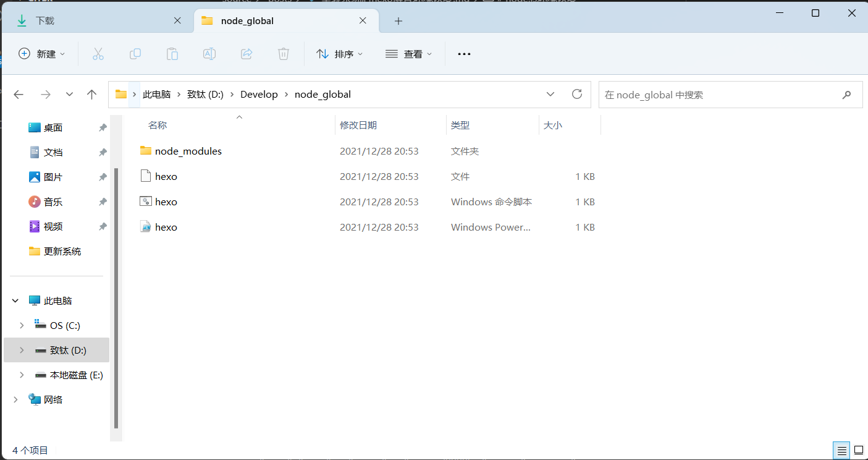This screenshot has width=868, height=460.
Task: Click pin icon beside 视频
Action: [x=103, y=226]
